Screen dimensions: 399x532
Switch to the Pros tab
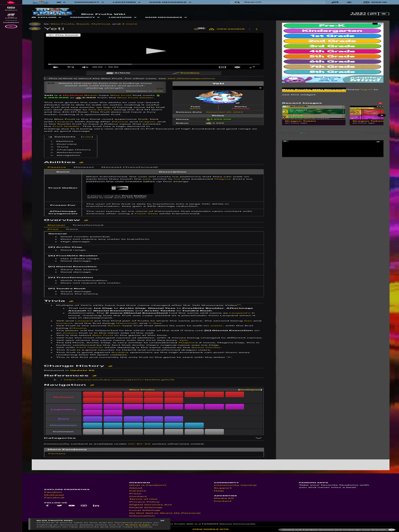pos(53,229)
